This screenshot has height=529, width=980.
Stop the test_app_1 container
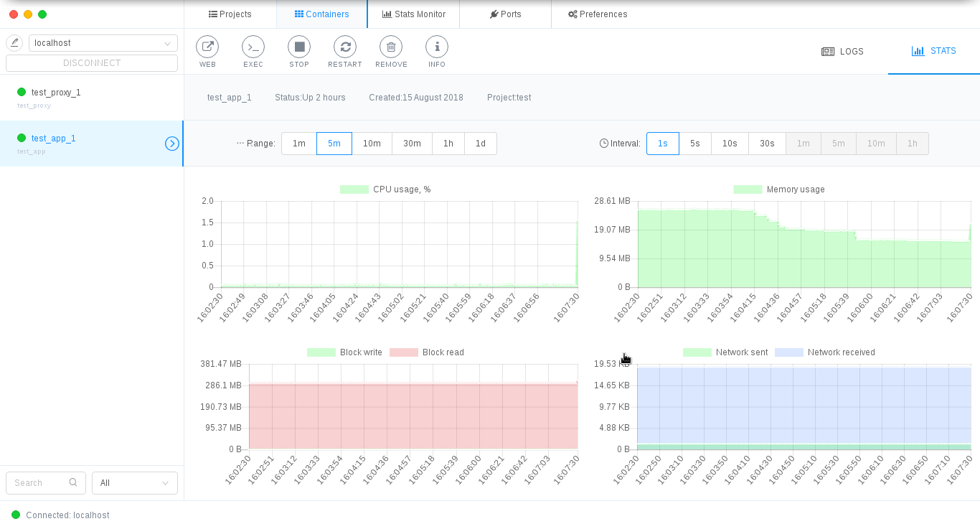[299, 47]
